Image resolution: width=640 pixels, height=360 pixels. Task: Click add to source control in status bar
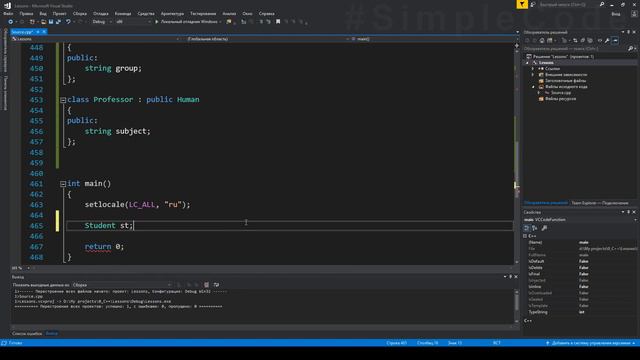point(590,343)
